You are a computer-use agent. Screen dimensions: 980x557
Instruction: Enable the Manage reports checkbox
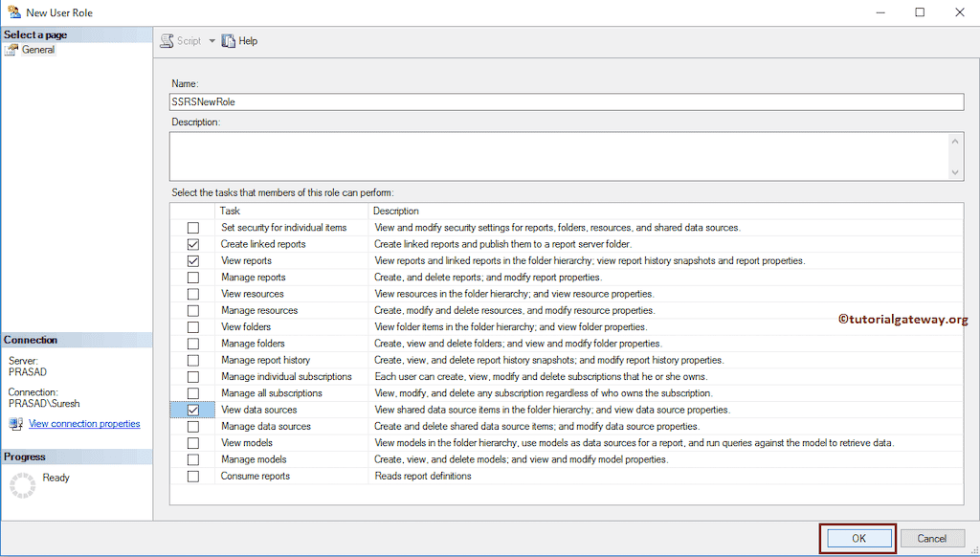194,277
